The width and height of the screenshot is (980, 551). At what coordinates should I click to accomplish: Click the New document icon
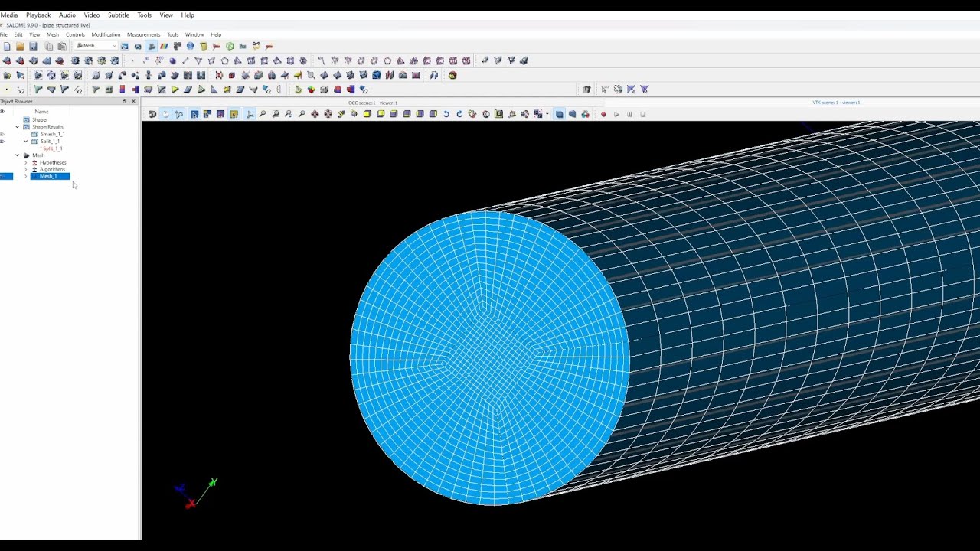6,46
